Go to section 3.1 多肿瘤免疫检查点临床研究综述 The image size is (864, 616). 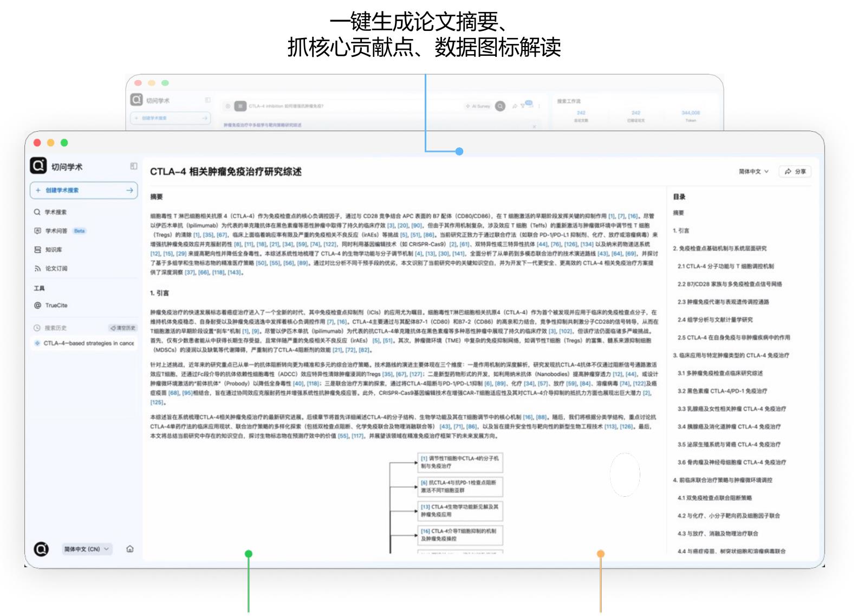pos(720,373)
